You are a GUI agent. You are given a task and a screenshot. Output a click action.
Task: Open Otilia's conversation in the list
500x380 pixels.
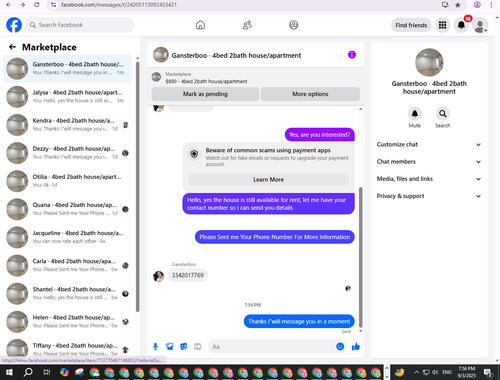[x=68, y=181]
